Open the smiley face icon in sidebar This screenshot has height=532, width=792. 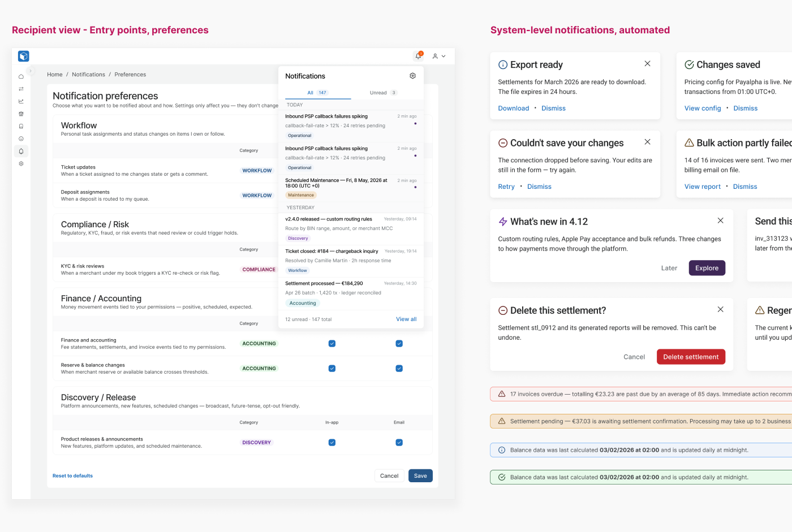pos(21,139)
